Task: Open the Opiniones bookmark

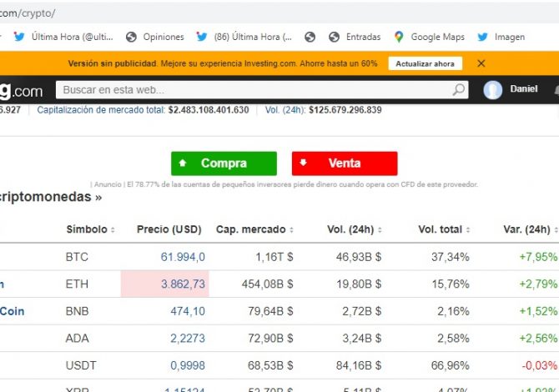Action: [x=155, y=37]
